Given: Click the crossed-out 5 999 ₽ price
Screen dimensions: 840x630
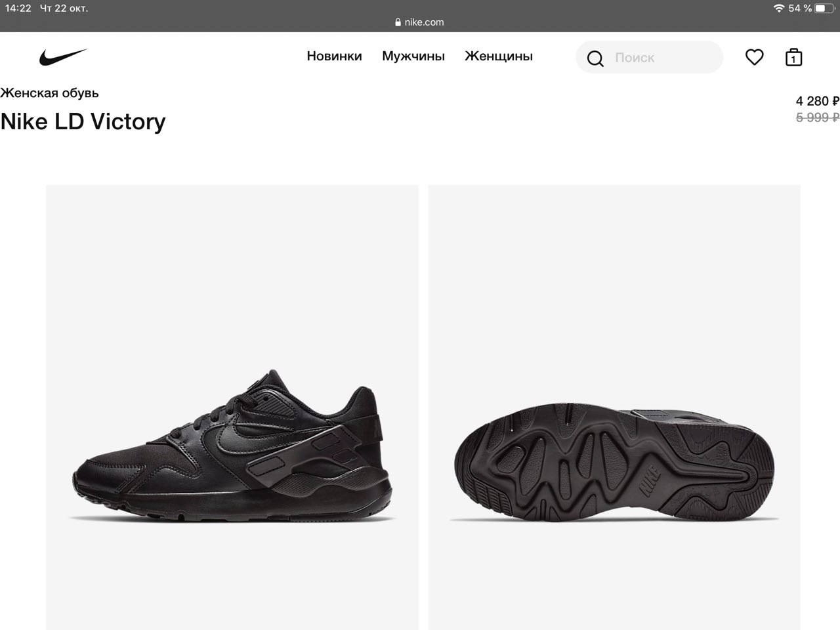Looking at the screenshot, I should tap(816, 117).
